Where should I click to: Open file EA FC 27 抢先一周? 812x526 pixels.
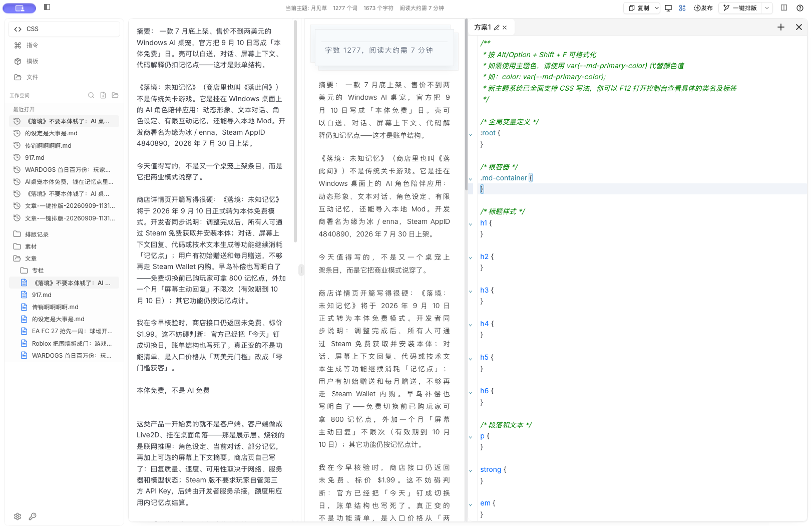click(x=64, y=331)
